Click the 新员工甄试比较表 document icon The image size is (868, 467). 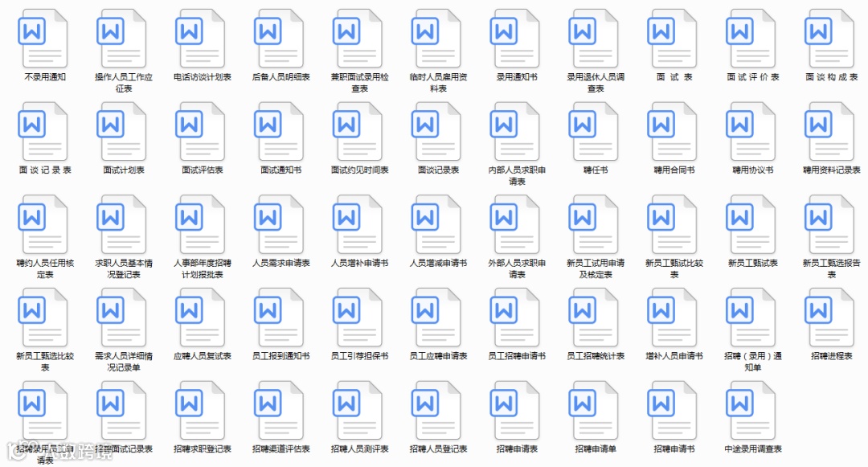pos(674,225)
